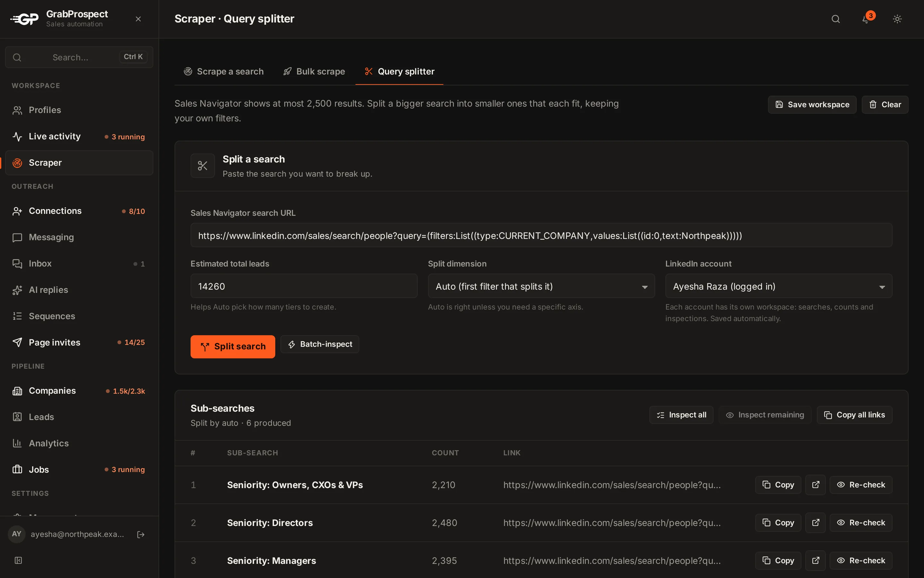The width and height of the screenshot is (924, 578).
Task: Toggle light theme sun icon
Action: coord(897,19)
